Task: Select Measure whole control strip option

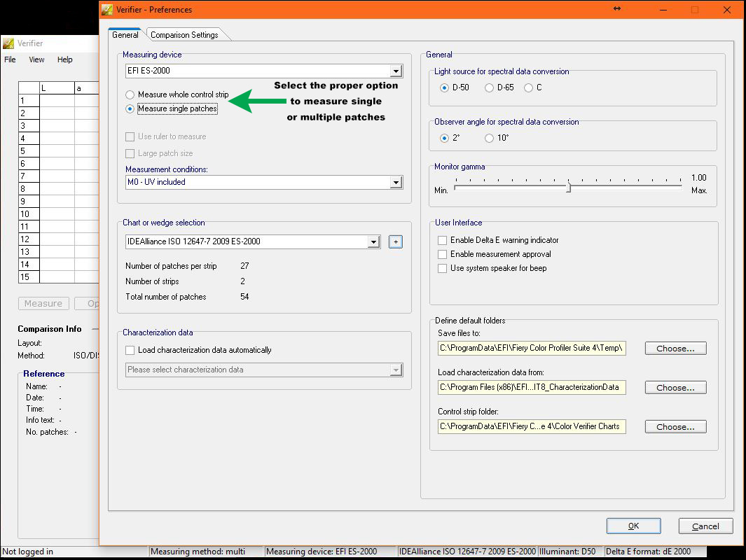Action: pos(130,94)
